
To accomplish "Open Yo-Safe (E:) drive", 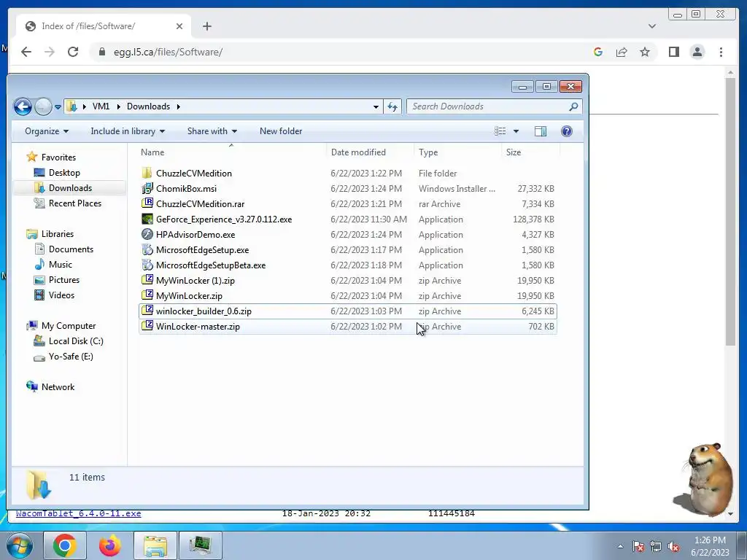I will 71,356.
